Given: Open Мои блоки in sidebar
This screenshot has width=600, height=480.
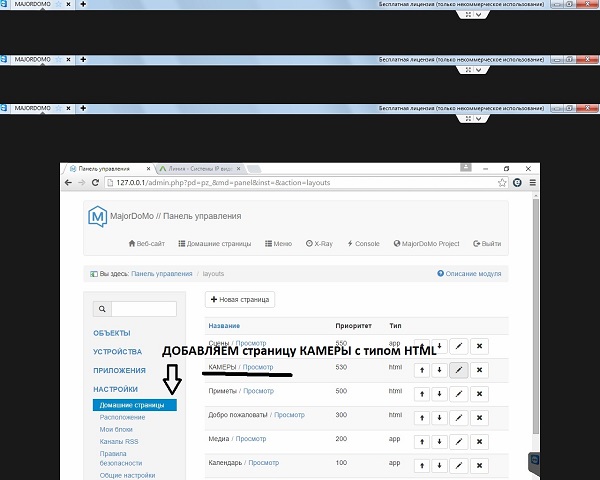Looking at the screenshot, I should 116,429.
